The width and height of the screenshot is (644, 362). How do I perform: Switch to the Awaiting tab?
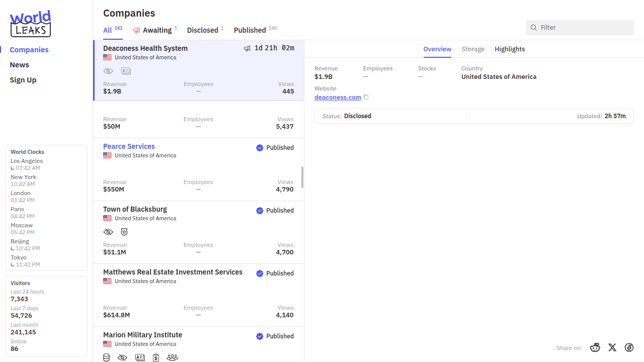point(156,30)
